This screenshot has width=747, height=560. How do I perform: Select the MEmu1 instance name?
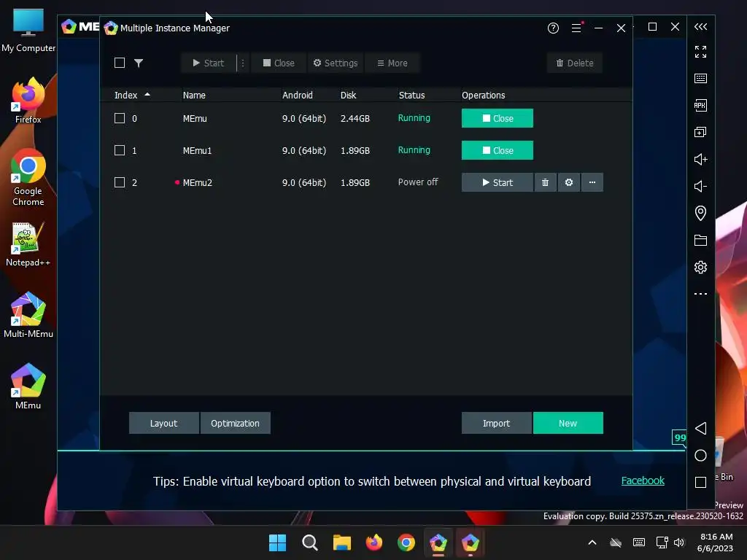coord(197,150)
